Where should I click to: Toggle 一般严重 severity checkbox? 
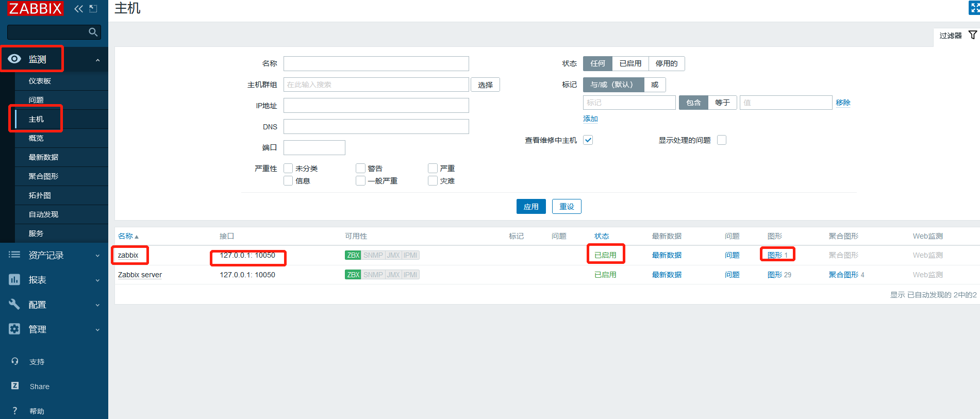tap(360, 180)
